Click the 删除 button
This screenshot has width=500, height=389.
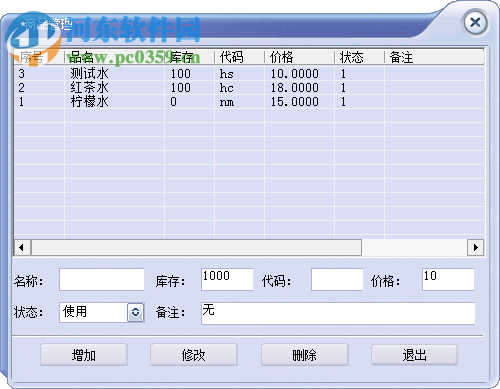tap(304, 355)
